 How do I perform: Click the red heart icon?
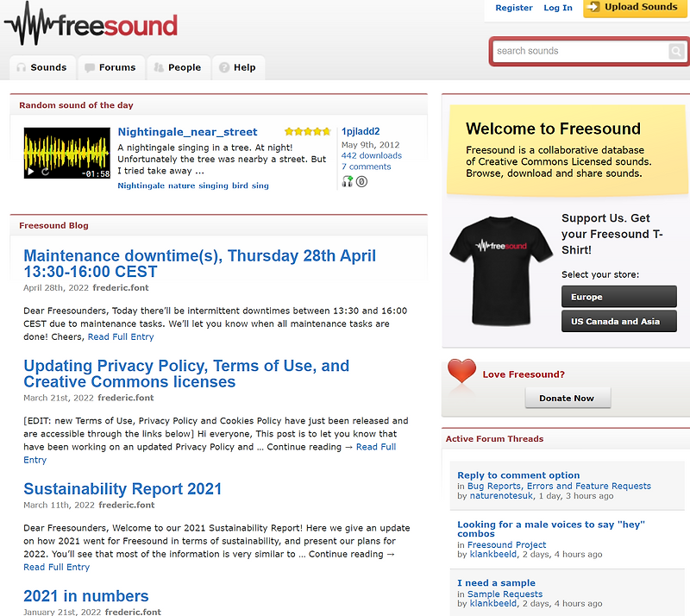pyautogui.click(x=461, y=370)
